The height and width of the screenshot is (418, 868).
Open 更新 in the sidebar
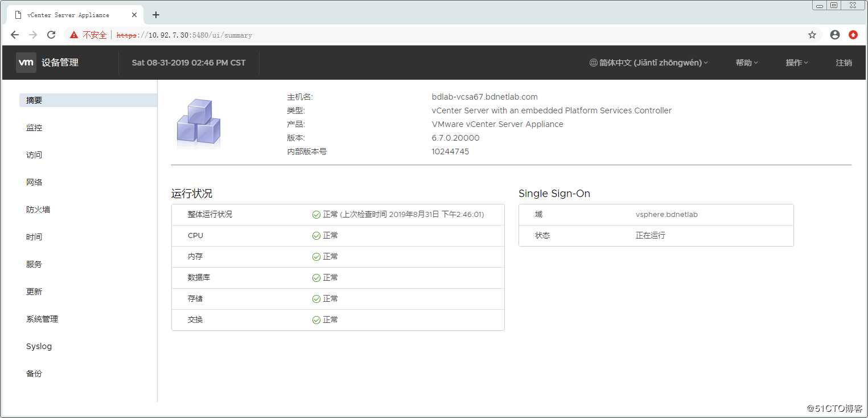[34, 292]
